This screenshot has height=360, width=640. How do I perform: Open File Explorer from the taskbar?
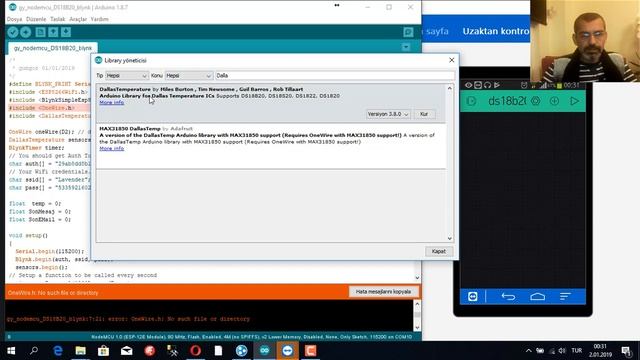(x=80, y=351)
